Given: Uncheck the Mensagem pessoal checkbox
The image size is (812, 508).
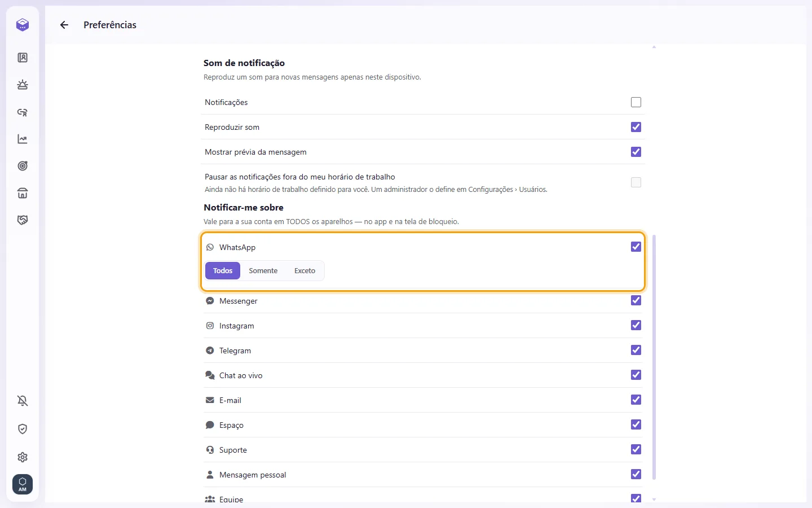Looking at the screenshot, I should (x=636, y=474).
